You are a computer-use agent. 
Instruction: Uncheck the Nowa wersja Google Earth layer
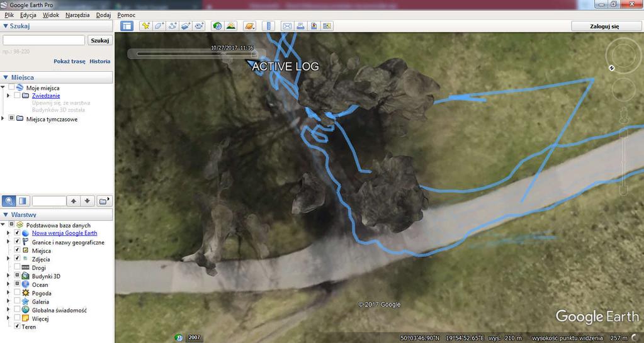pyautogui.click(x=17, y=233)
